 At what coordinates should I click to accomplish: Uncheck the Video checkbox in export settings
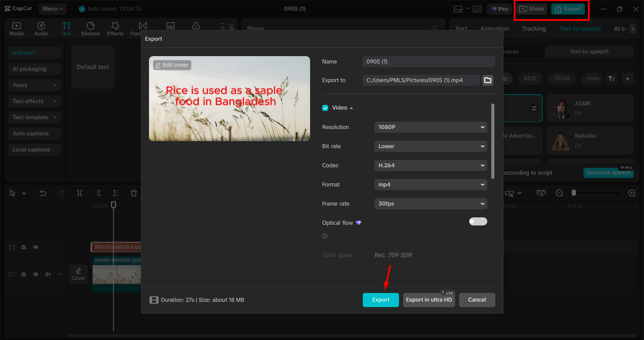(x=325, y=108)
